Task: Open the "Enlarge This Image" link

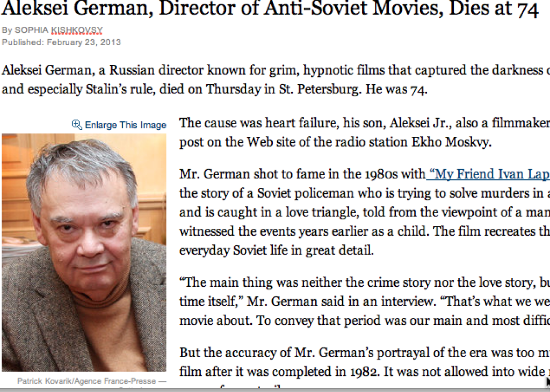Action: (125, 125)
